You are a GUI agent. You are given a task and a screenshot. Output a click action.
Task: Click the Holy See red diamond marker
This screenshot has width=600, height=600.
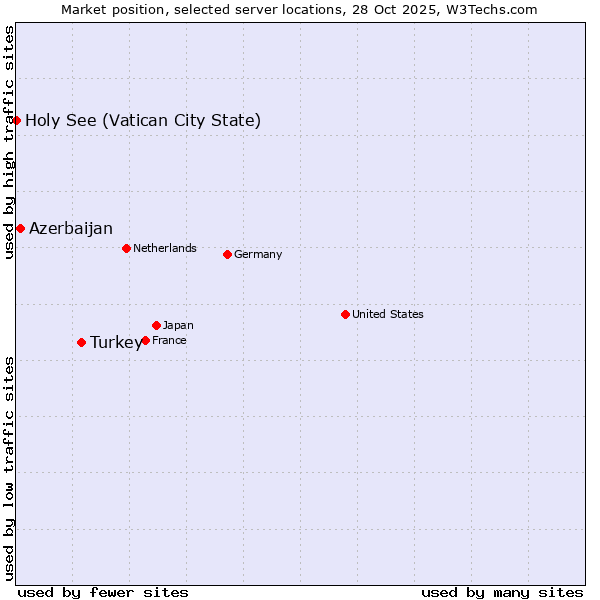[17, 121]
